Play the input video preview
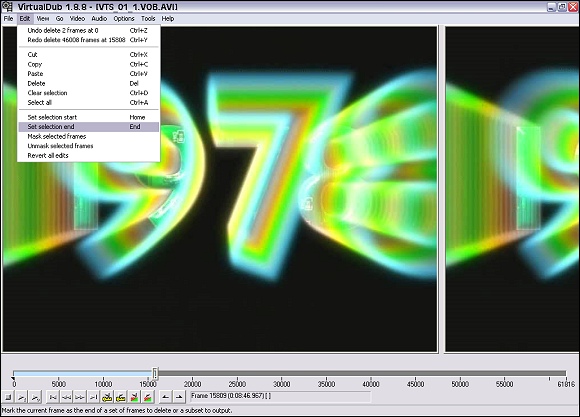This screenshot has height=417, width=580. (22, 397)
